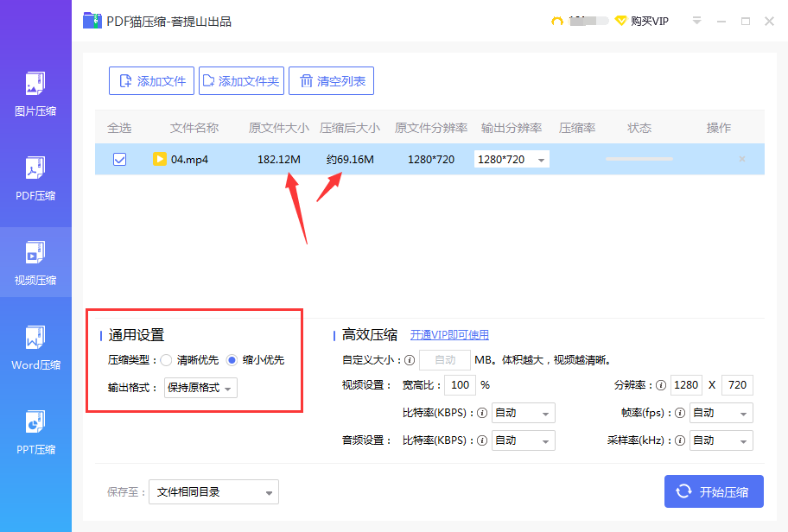
Task: Click the 182.12M original size cell
Action: [279, 159]
